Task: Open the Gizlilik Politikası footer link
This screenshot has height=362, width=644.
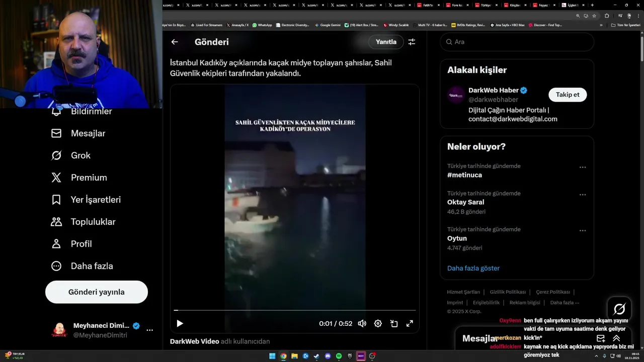Action: (x=508, y=292)
